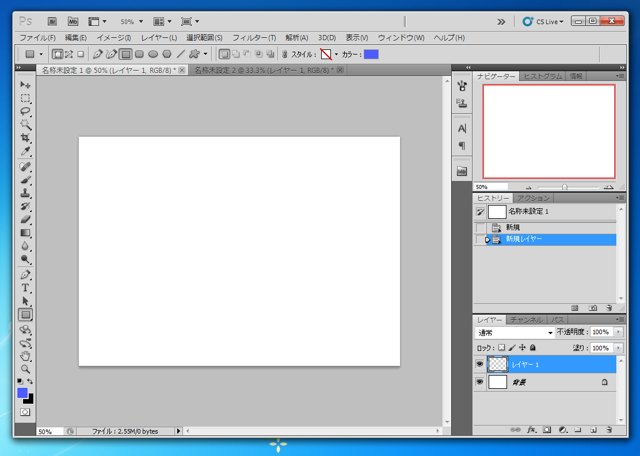Image resolution: width=640 pixels, height=456 pixels.
Task: Select the Move tool in the toolbox
Action: 26,85
